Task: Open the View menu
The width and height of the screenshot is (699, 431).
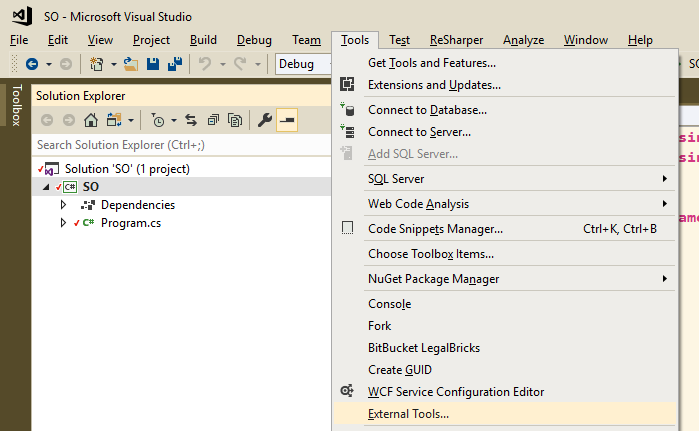Action: pos(100,40)
